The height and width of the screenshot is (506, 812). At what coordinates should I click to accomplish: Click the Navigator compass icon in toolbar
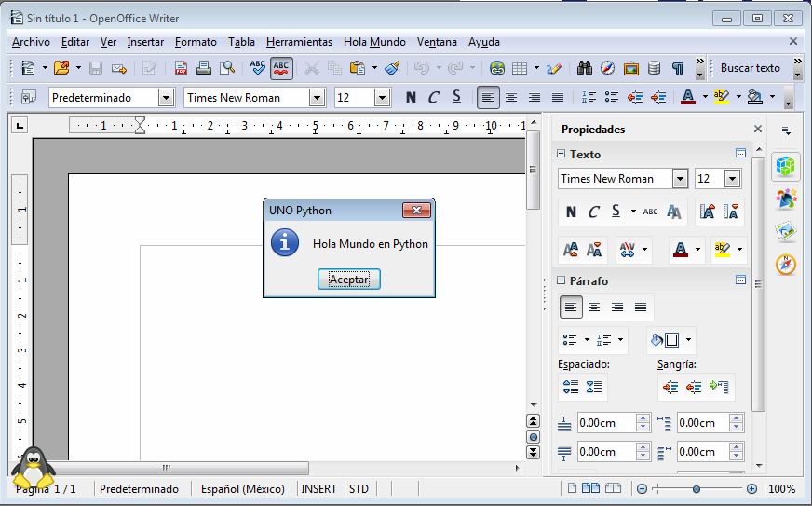[x=608, y=68]
